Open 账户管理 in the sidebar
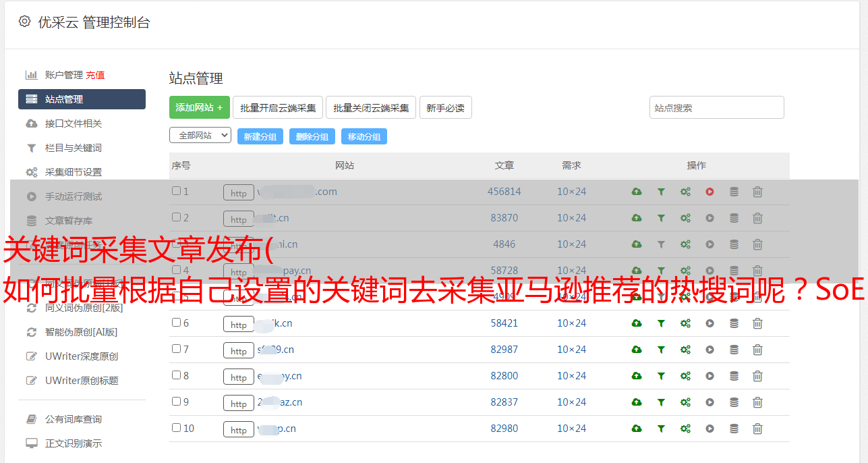The image size is (868, 463). pos(63,75)
